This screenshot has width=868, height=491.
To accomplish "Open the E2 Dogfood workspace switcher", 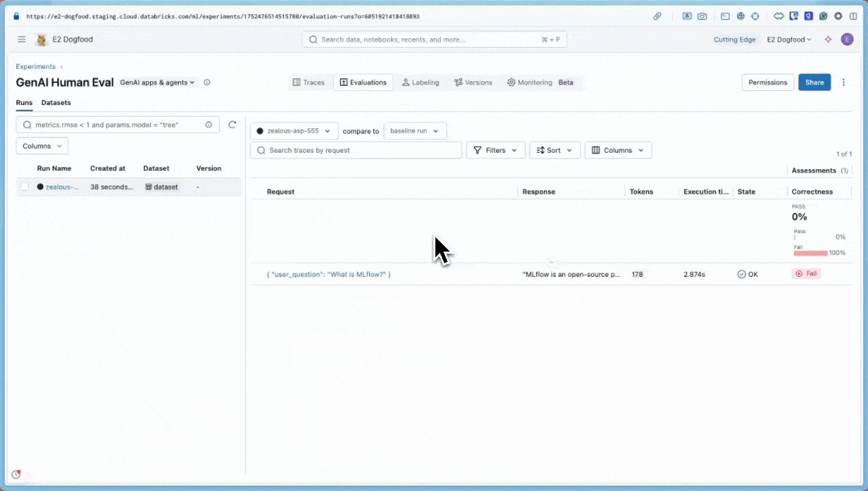I will [789, 40].
